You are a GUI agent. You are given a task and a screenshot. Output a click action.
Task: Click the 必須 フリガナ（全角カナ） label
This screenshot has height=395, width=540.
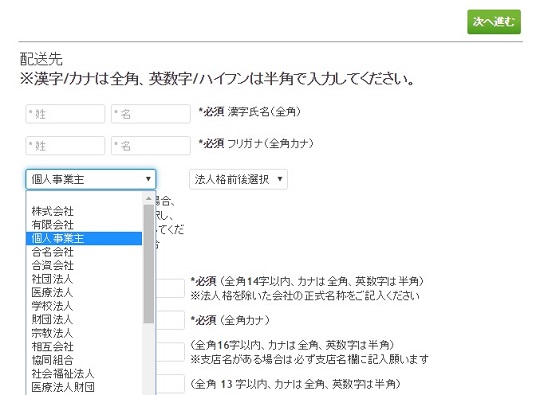tap(256, 143)
